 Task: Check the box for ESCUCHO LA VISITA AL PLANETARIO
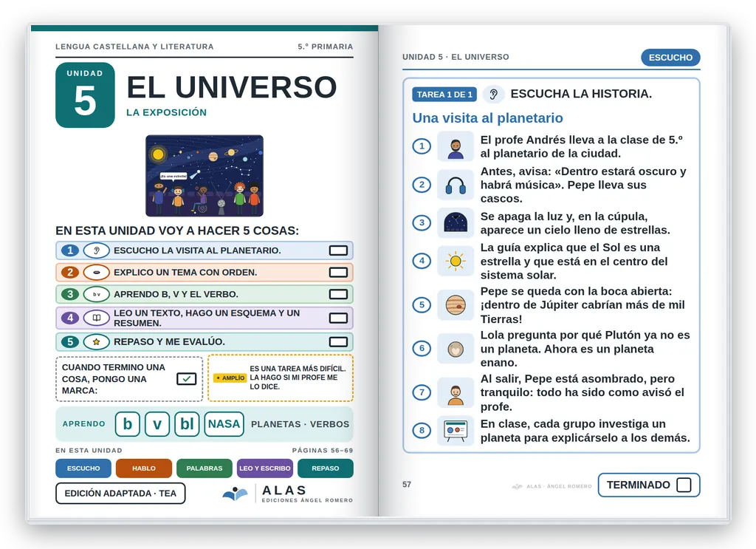(338, 250)
